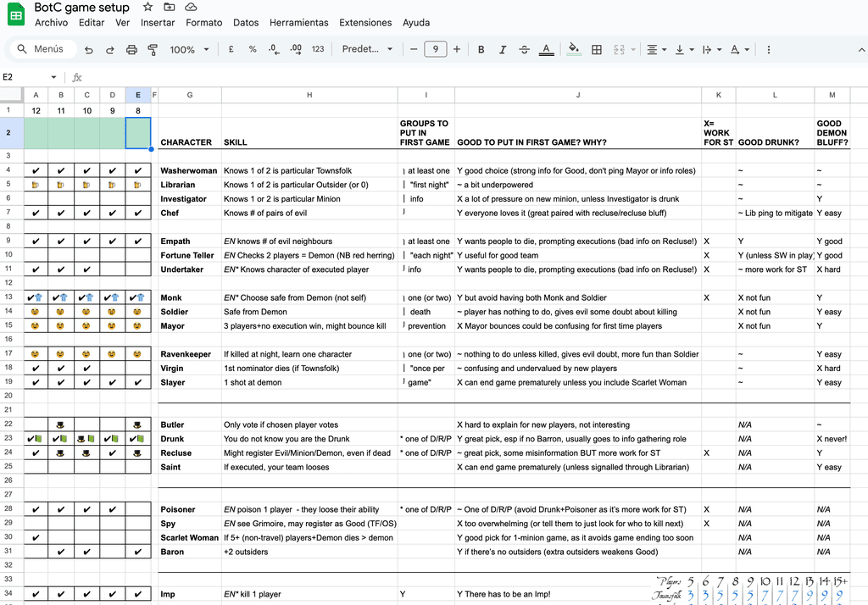
Task: Open the 100% zoom dropdown
Action: click(189, 50)
